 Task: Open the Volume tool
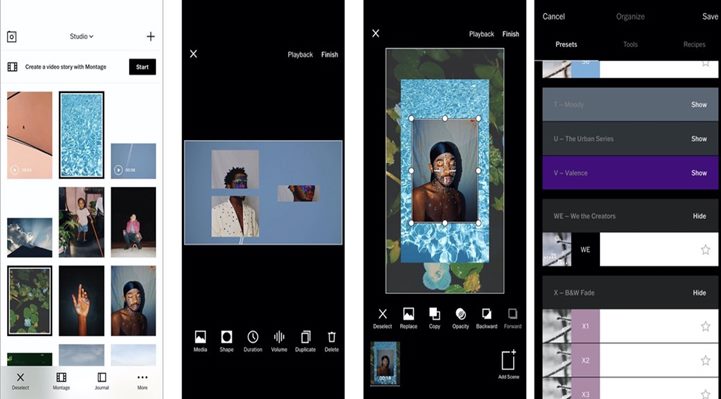[279, 341]
